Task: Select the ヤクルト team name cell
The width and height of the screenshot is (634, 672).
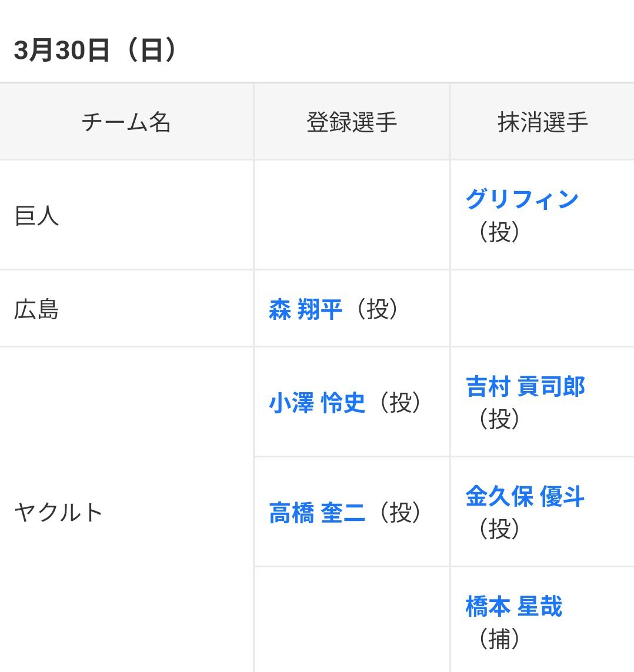Action: tap(59, 513)
